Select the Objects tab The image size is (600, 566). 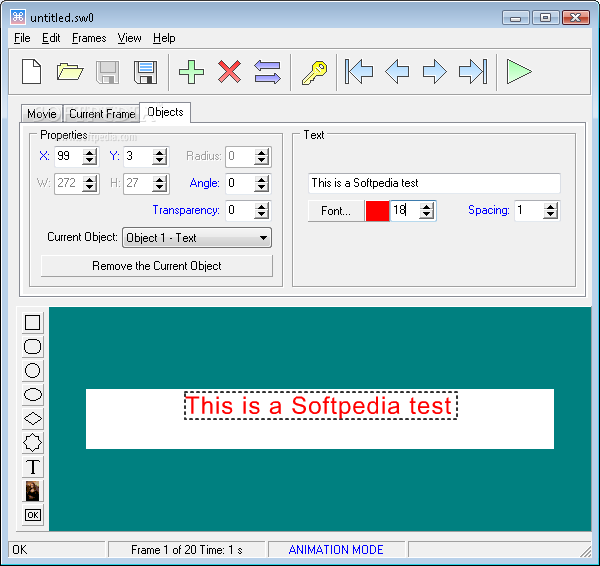pos(165,112)
